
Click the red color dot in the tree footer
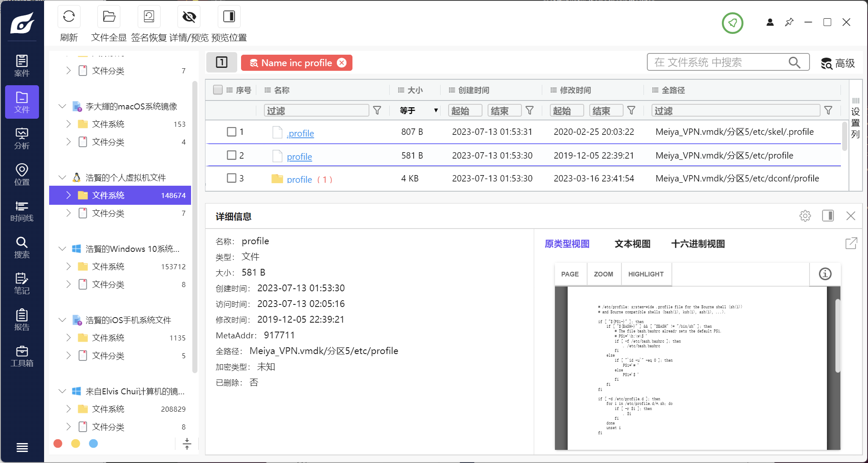(58, 443)
